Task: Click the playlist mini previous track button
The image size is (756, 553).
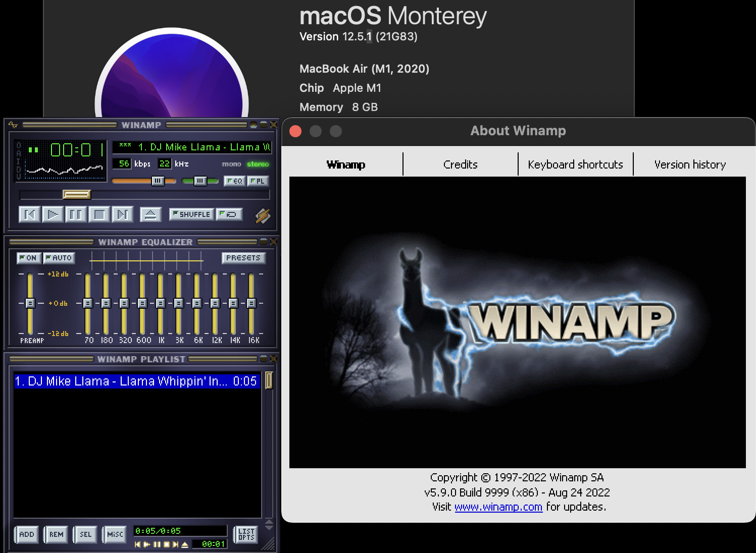Action: coord(137,544)
